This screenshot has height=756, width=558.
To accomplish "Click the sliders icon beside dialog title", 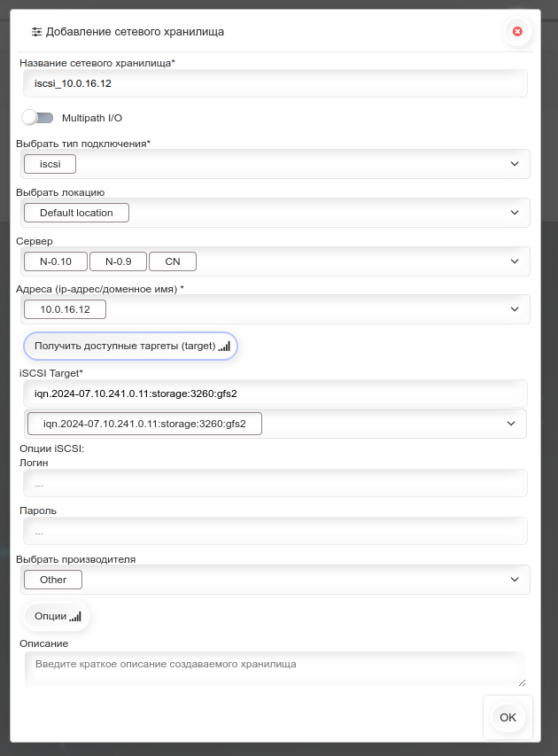I will 36,32.
